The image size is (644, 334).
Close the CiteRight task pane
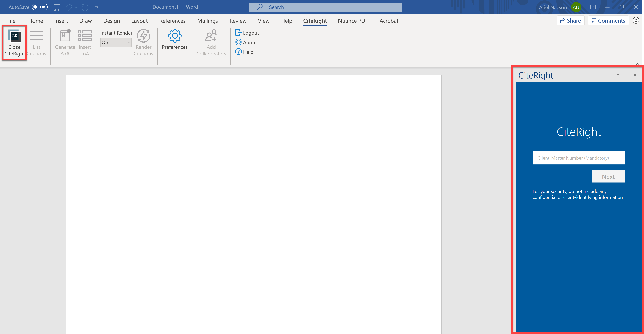[x=635, y=75]
